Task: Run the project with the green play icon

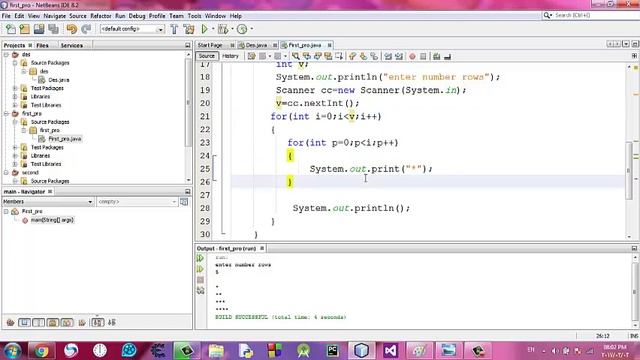Action: (x=204, y=29)
